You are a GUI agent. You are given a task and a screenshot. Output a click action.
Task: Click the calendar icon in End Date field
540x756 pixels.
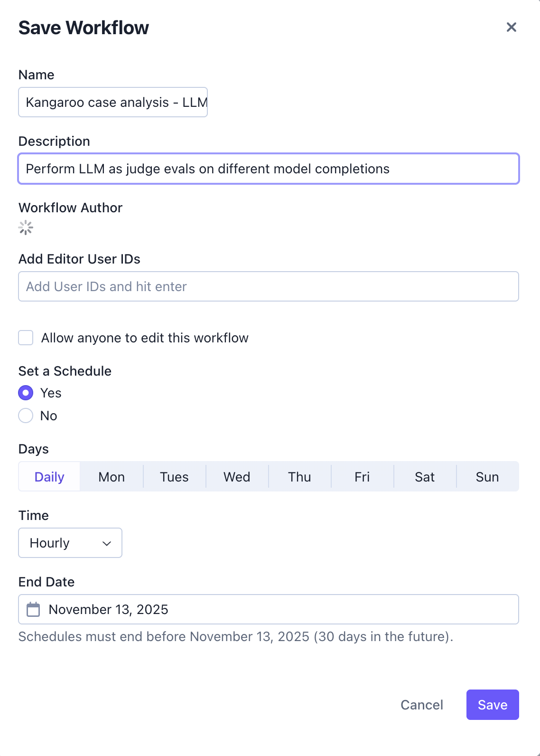33,609
